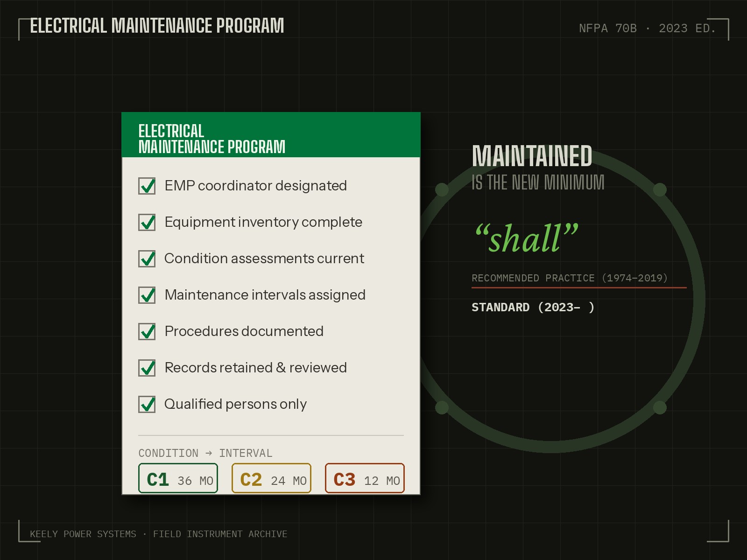The image size is (747, 560).
Task: Uncheck the Equipment inventory complete box
Action: (147, 222)
